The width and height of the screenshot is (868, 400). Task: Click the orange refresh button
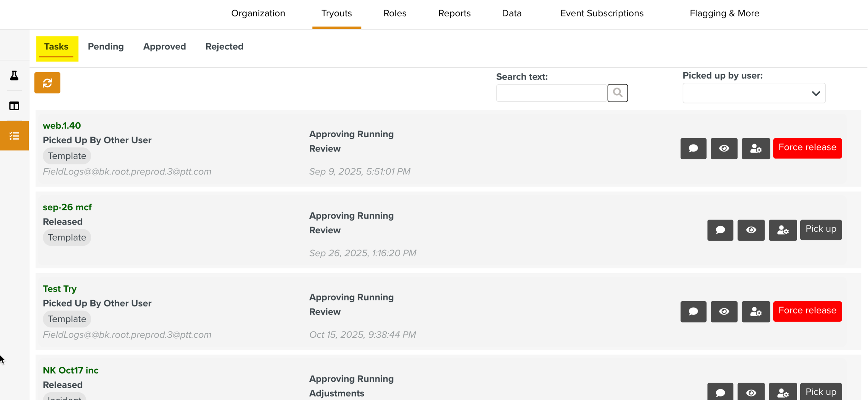[x=47, y=83]
